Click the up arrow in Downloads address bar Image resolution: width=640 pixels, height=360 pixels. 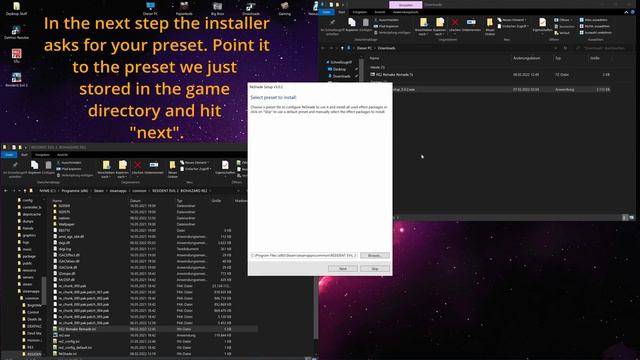tap(342, 48)
